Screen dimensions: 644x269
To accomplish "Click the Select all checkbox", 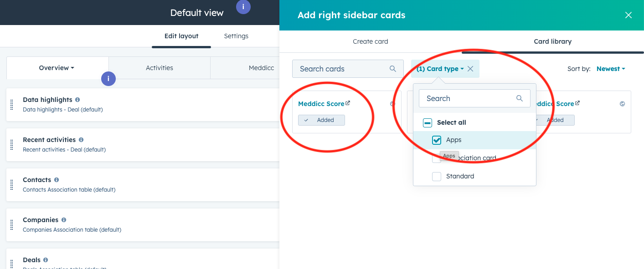I will pyautogui.click(x=427, y=122).
